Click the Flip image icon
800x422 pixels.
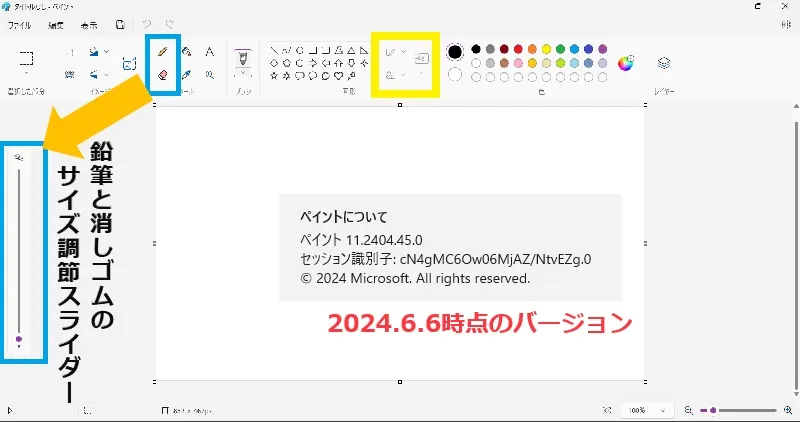[x=94, y=75]
